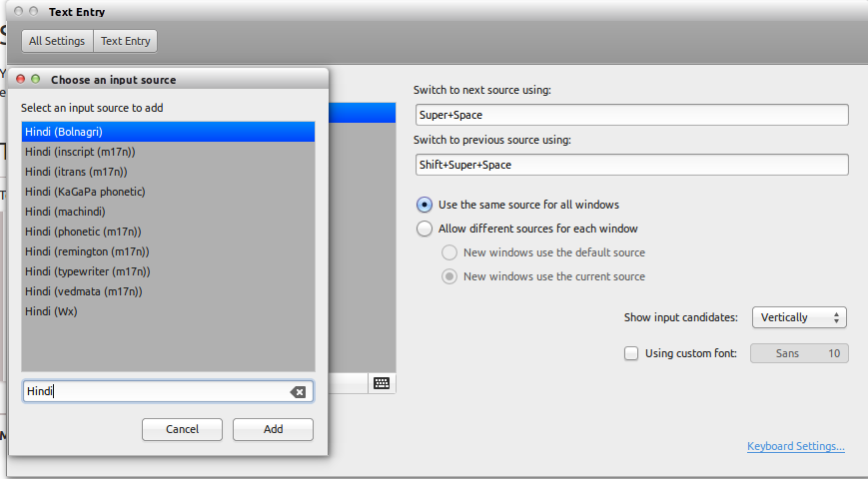Open Keyboard Settings link
This screenshot has height=479, width=868.
795,446
